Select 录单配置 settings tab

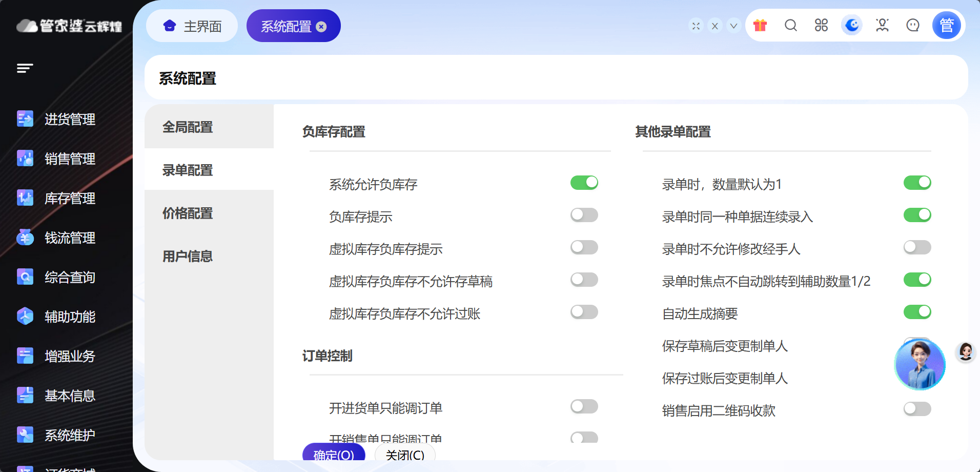209,170
